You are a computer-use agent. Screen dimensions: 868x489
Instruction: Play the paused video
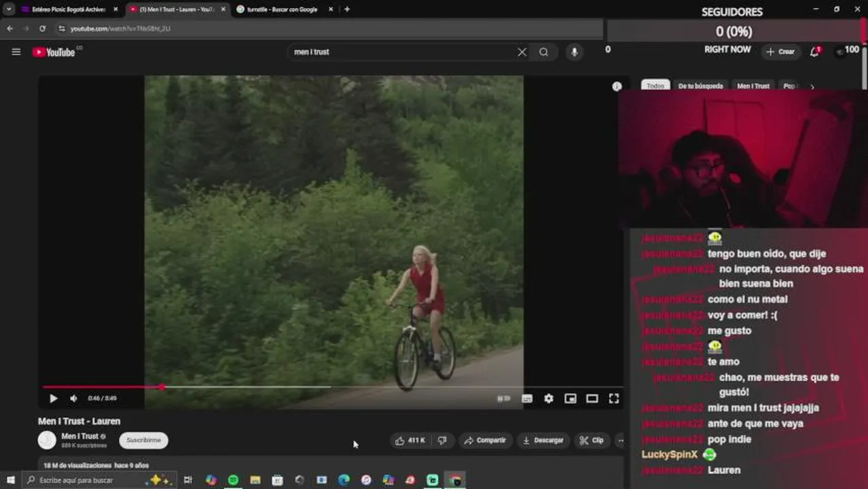(x=53, y=399)
